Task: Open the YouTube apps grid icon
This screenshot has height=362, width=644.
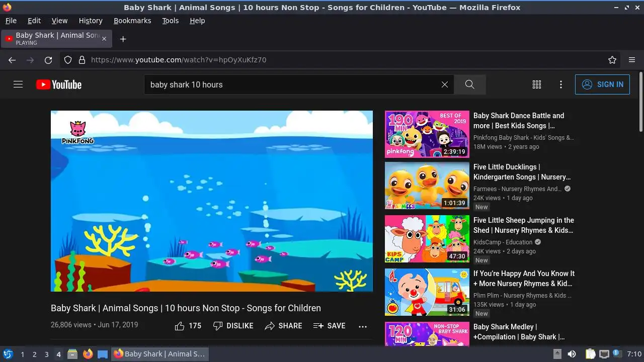Action: 537,84
